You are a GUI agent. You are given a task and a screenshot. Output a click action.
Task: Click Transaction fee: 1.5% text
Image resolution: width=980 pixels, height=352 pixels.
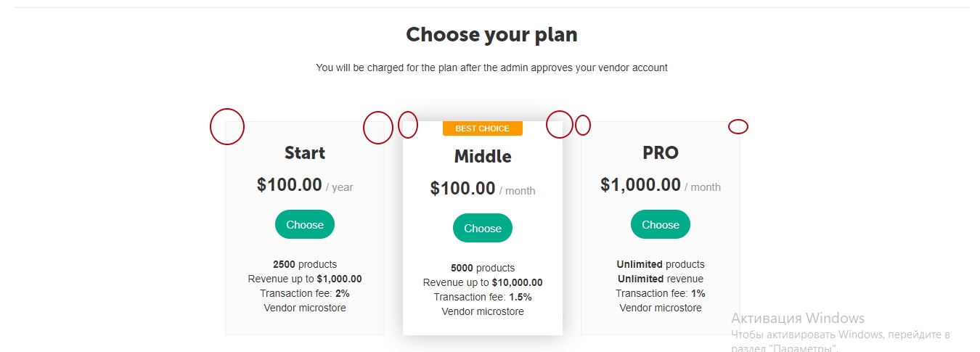coord(483,297)
